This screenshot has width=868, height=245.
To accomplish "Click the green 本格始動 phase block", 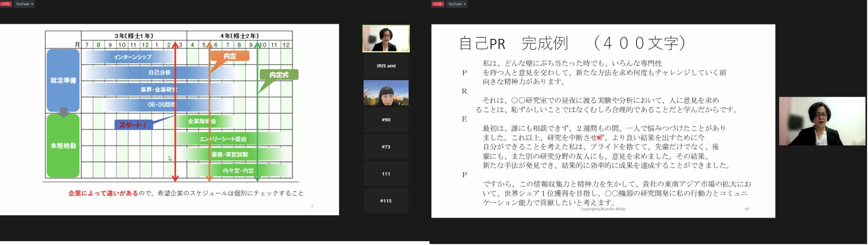I will [x=63, y=146].
